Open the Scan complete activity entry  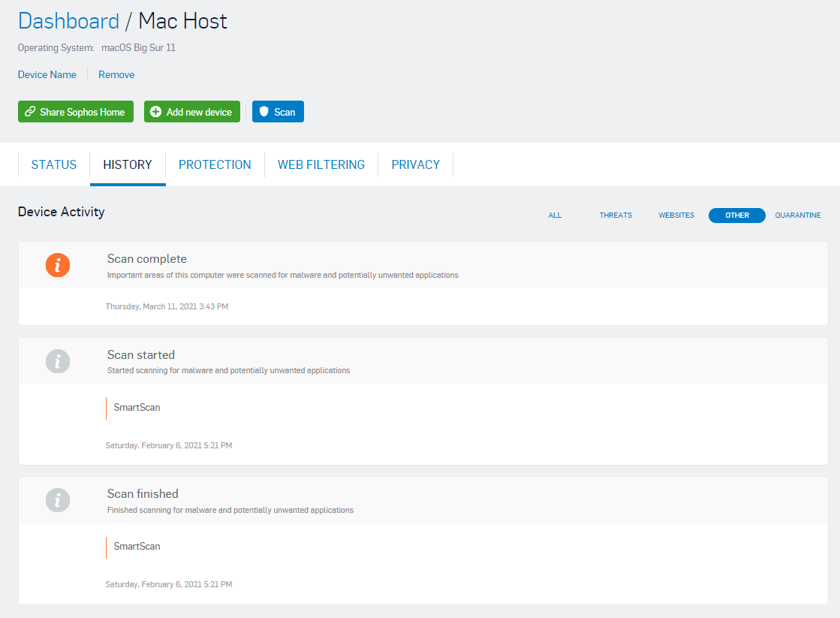tap(146, 259)
